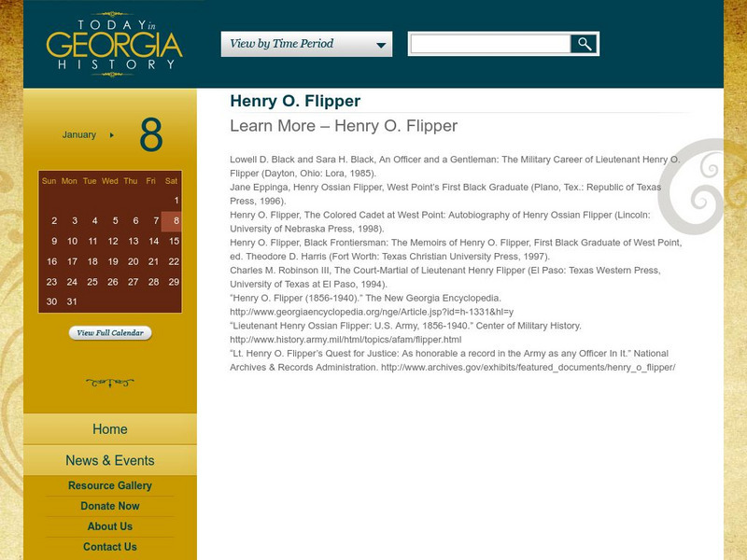Select calendar day 24
747x560 pixels.
(73, 282)
